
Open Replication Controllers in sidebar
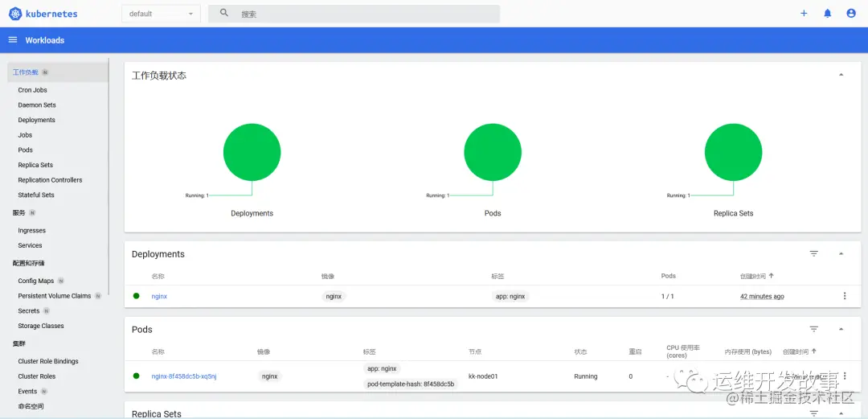coord(50,179)
